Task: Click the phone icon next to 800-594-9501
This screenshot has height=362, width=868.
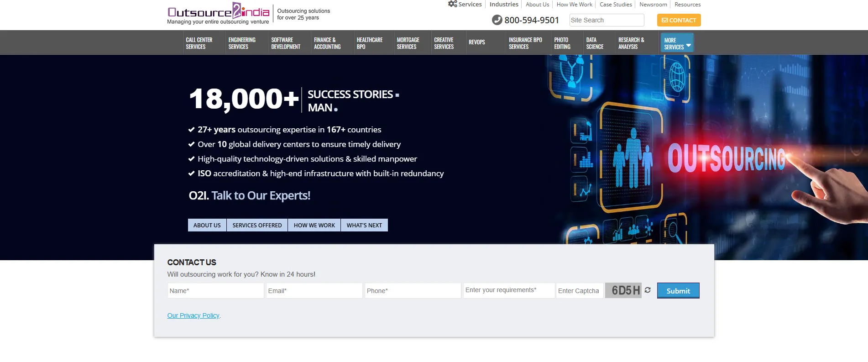Action: (497, 20)
